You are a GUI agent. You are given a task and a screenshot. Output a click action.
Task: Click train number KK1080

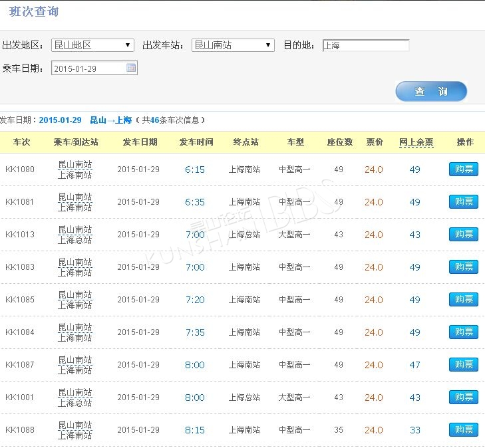[20, 169]
